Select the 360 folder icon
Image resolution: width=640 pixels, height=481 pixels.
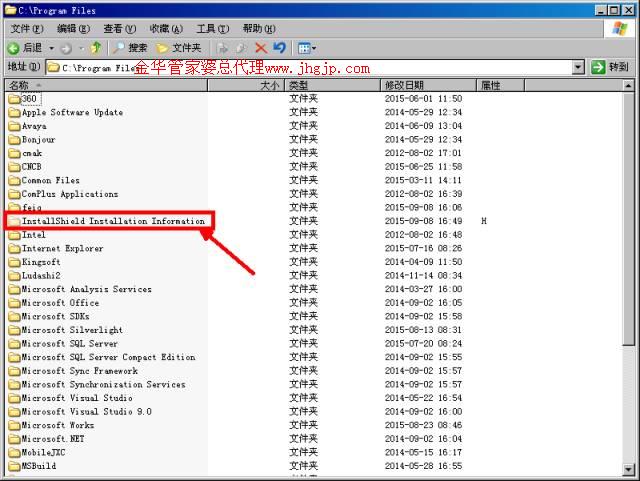pyautogui.click(x=14, y=99)
